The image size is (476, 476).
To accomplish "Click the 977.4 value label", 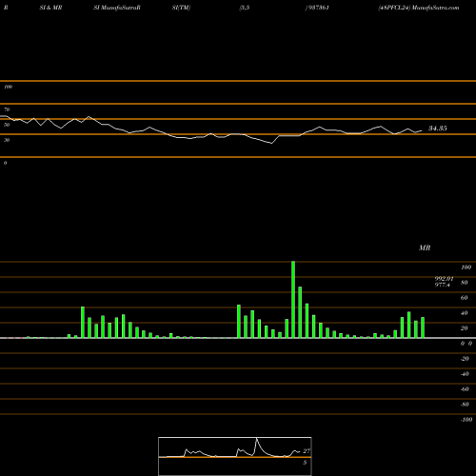I will pos(443,285).
